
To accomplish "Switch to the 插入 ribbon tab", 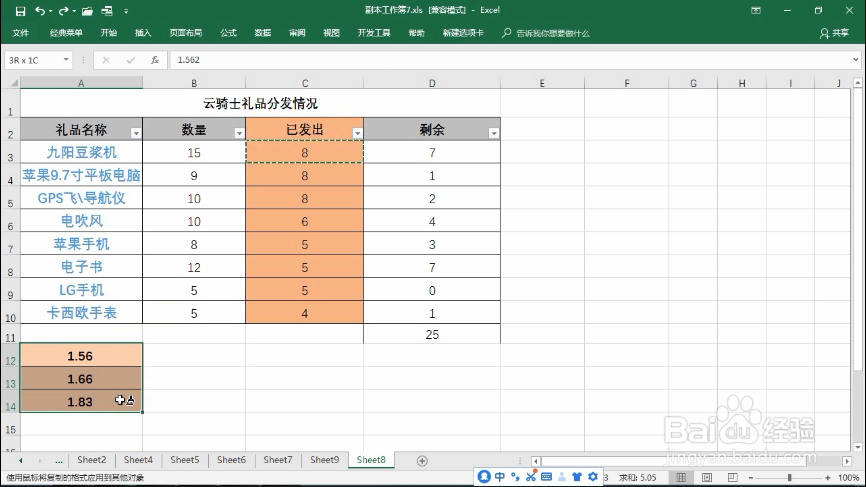I will (143, 33).
